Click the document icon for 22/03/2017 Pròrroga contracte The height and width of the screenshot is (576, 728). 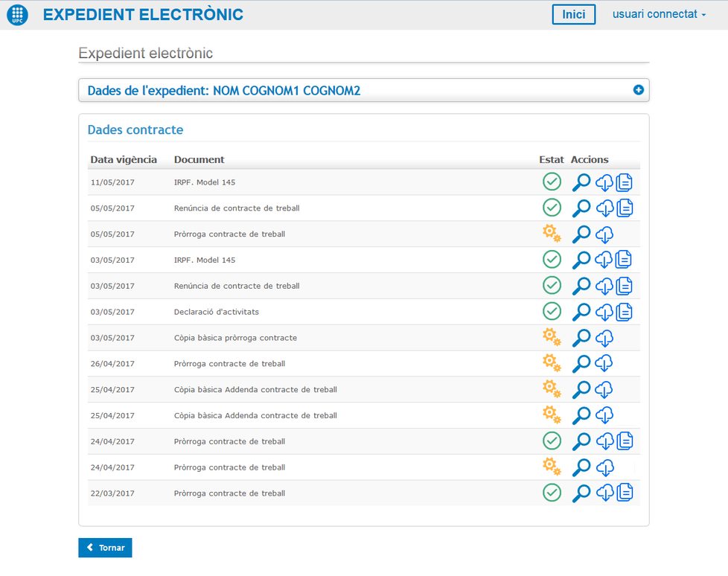click(625, 493)
